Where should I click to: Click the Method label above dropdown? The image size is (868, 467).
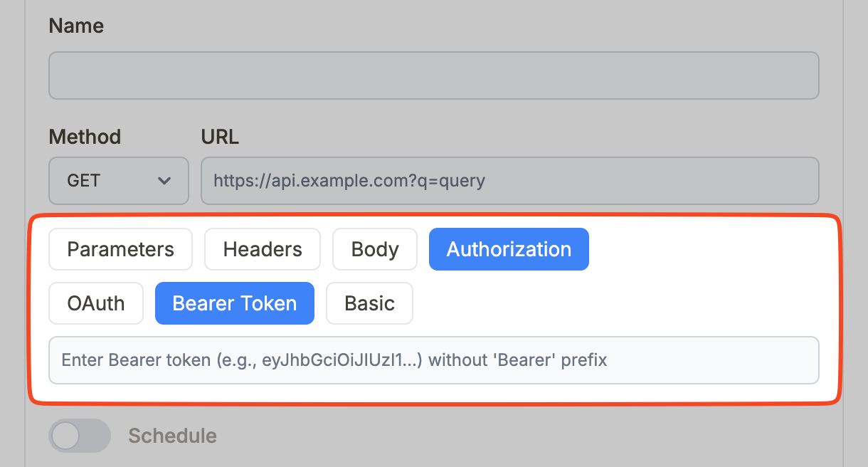pyautogui.click(x=85, y=137)
